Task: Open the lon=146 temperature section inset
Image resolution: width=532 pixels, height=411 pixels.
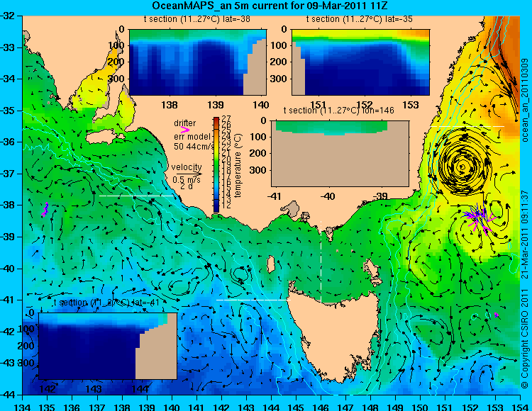Action: (340, 154)
